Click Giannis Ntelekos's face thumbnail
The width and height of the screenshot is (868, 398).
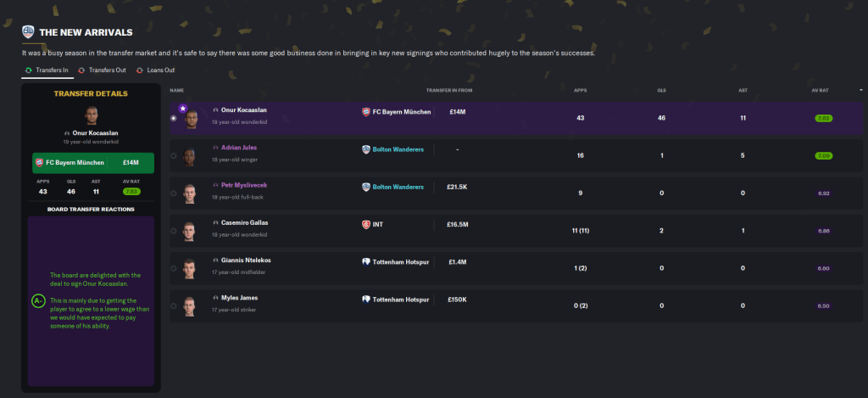pos(189,267)
